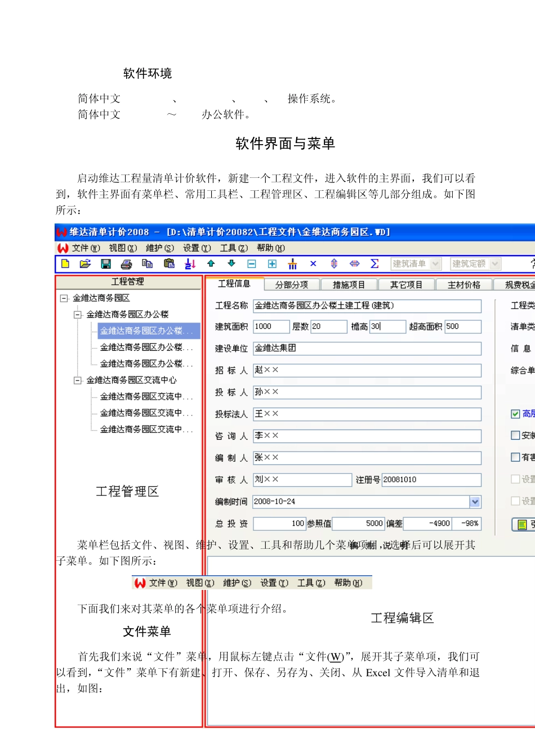
Task: Check the 有害 checkbox
Action: (515, 457)
